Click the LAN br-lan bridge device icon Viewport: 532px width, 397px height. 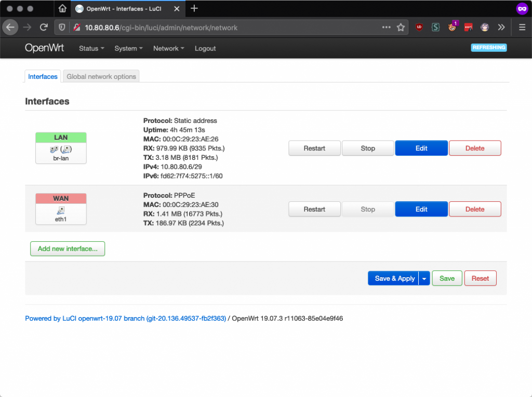pyautogui.click(x=61, y=149)
